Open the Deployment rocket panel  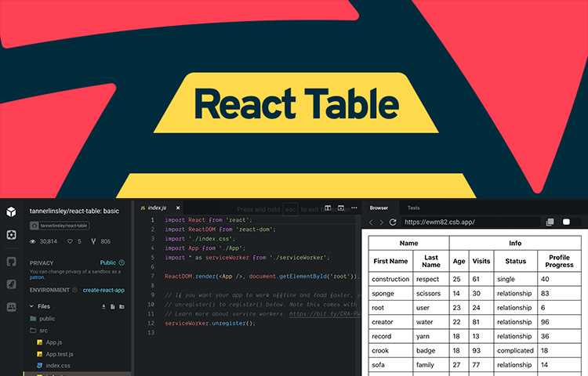point(11,284)
